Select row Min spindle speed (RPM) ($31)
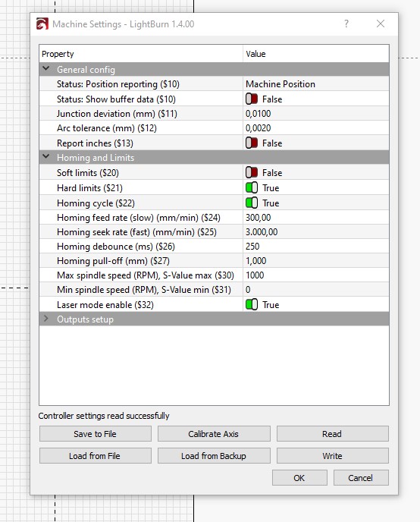 [x=214, y=290]
